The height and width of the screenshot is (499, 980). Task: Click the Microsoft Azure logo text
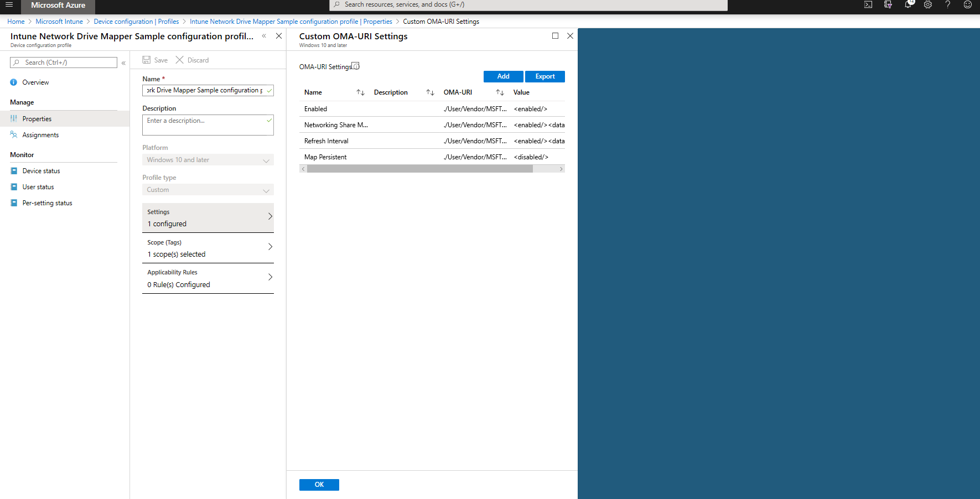[58, 5]
